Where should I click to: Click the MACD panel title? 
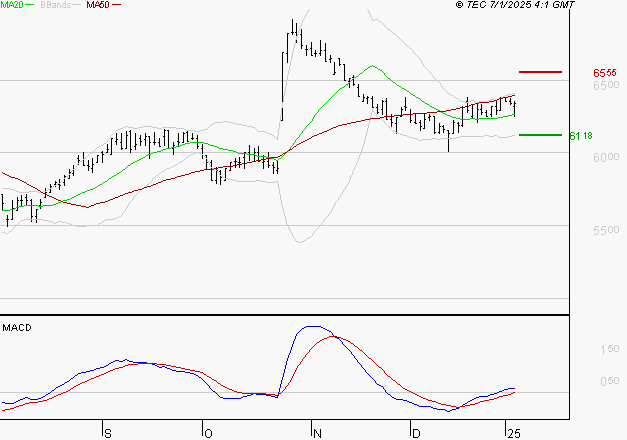17,328
